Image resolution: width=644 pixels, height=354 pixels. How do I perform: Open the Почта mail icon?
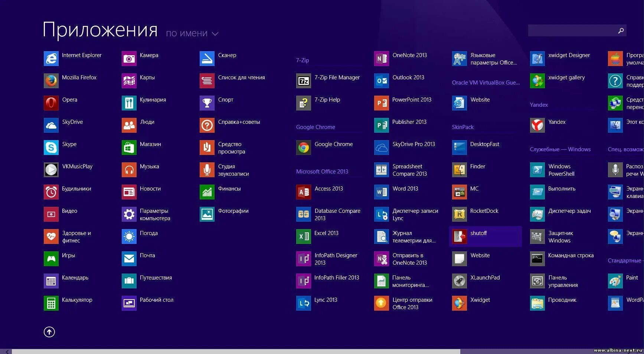129,259
